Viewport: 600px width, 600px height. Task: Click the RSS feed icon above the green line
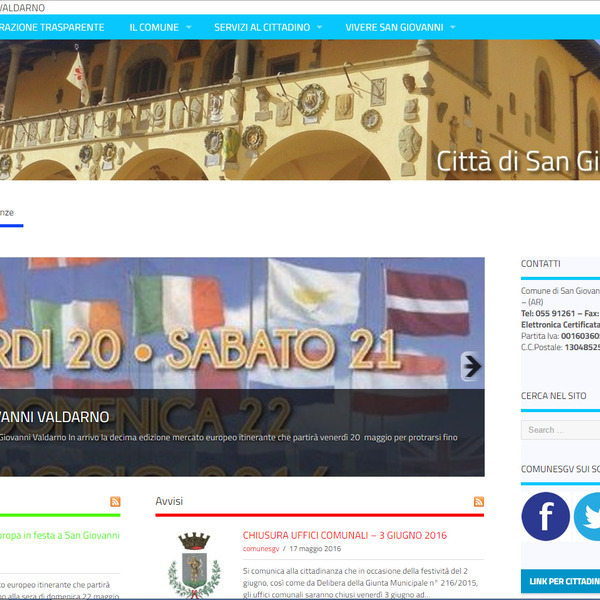click(115, 502)
